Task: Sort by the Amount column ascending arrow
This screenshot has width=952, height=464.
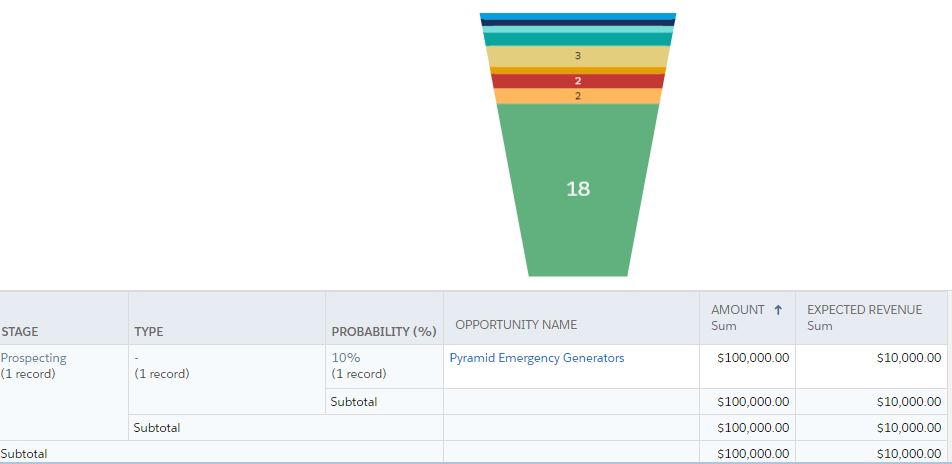Action: (x=778, y=310)
